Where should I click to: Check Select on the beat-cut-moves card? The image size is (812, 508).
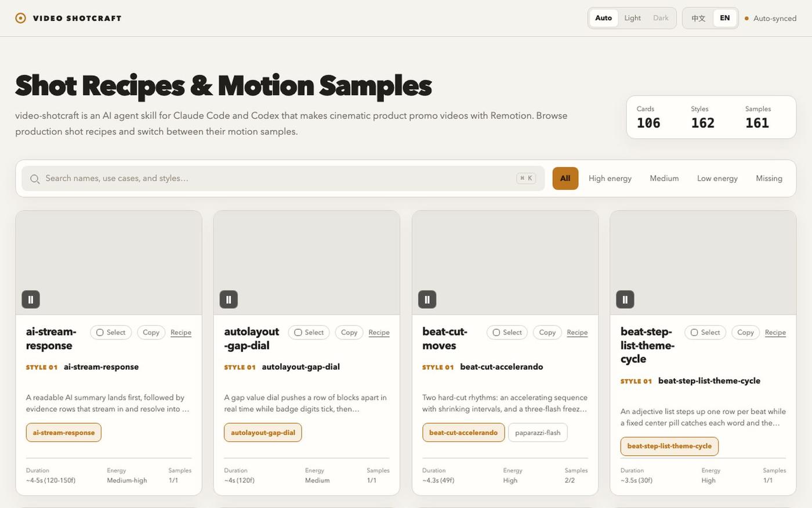(507, 332)
